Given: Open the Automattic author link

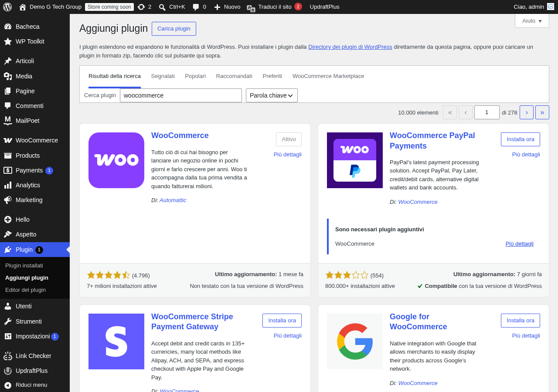Looking at the screenshot, I should (x=173, y=200).
